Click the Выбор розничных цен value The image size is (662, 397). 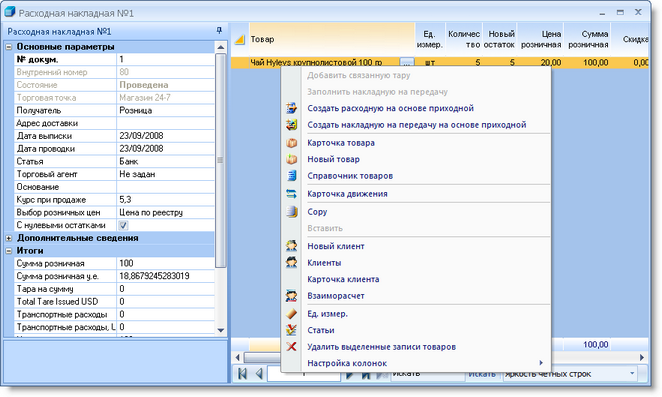166,212
